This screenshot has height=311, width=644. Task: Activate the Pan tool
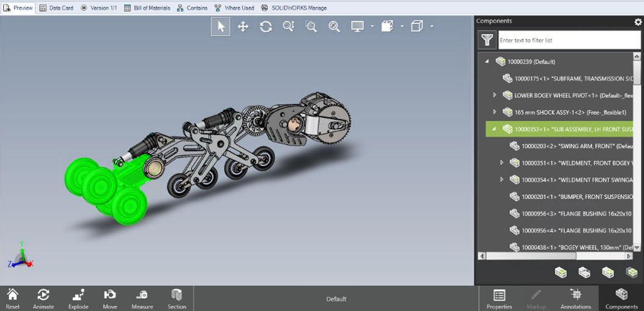tap(243, 27)
